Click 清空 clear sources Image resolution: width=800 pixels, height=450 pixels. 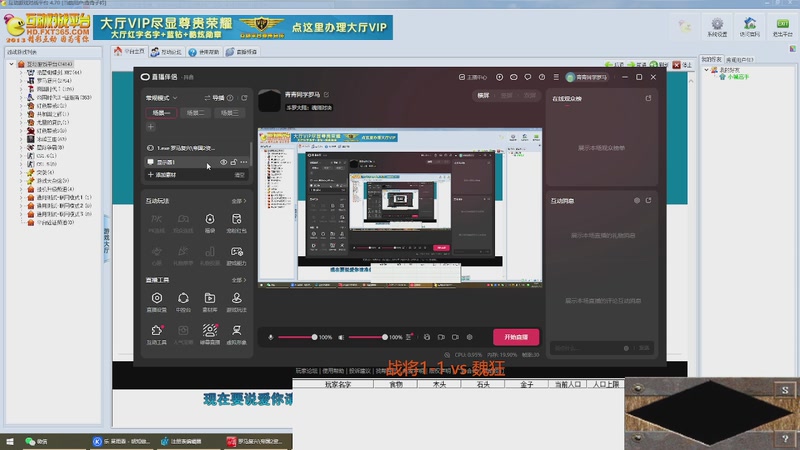[239, 175]
